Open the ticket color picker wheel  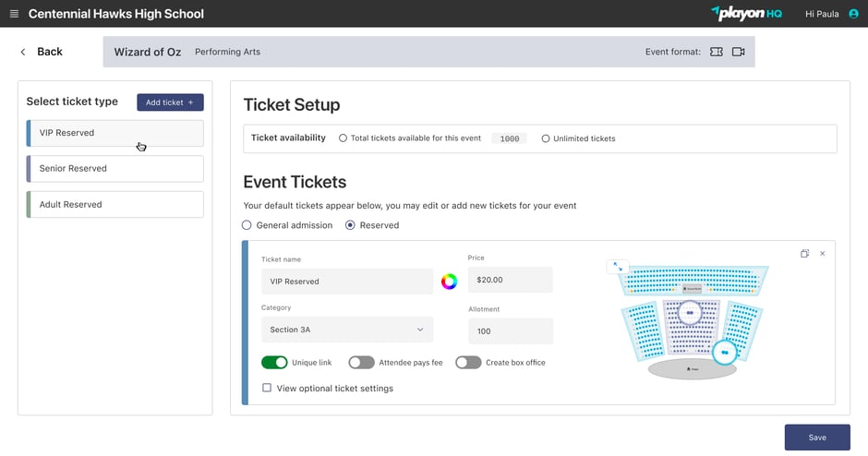click(x=449, y=282)
